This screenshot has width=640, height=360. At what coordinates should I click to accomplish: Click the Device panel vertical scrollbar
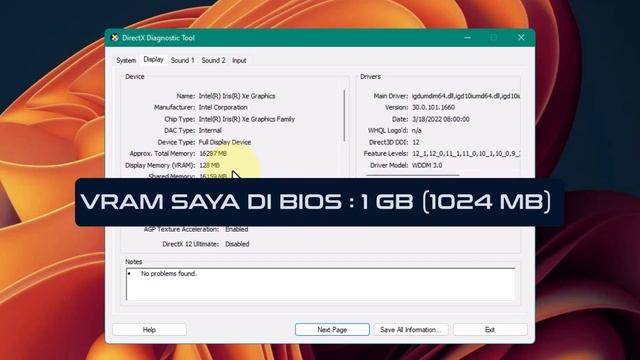click(x=344, y=116)
